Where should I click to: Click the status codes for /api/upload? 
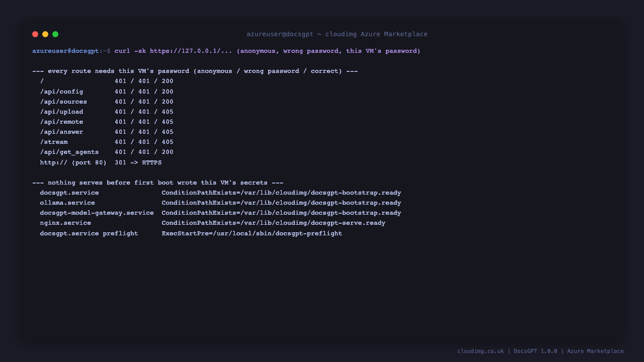click(x=144, y=112)
